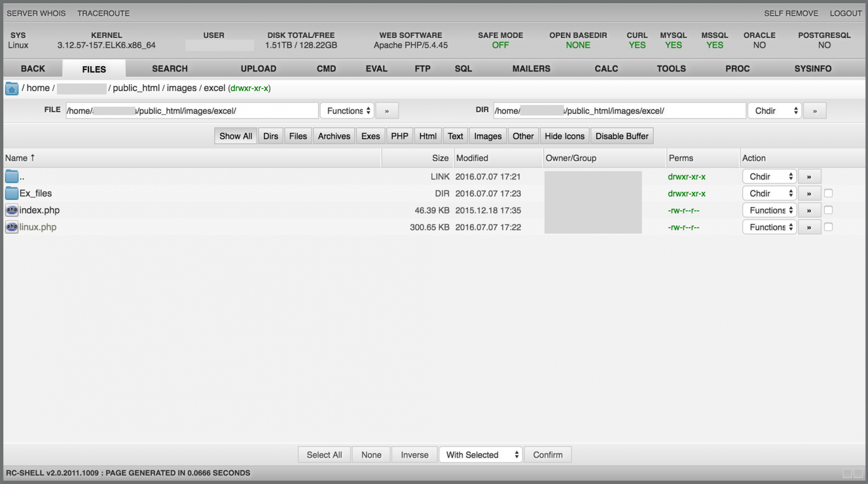868x484 pixels.
Task: Click the parent directory folder icon
Action: pos(11,177)
